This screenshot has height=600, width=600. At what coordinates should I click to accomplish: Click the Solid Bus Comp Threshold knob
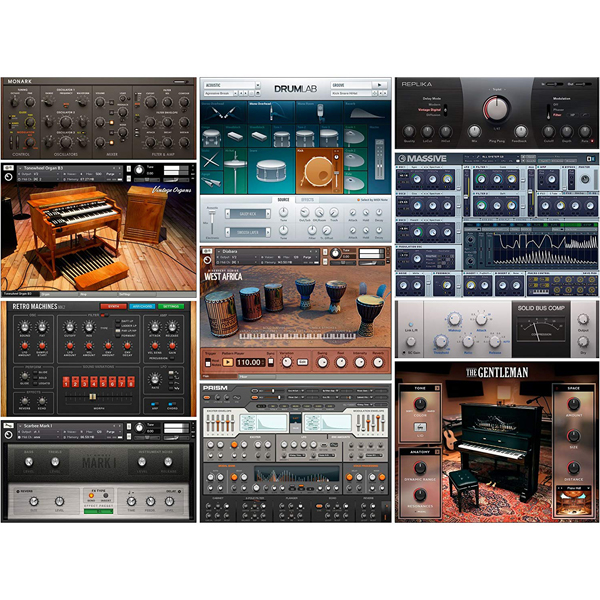pos(441,341)
